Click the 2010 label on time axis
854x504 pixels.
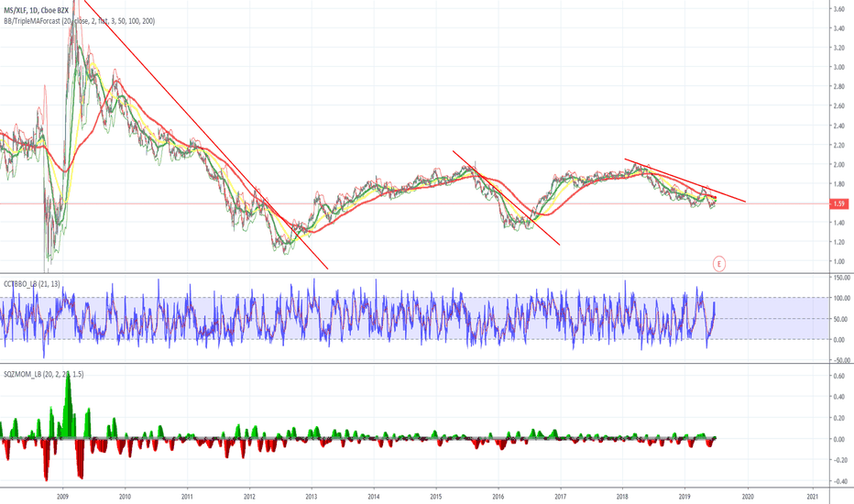[125, 497]
